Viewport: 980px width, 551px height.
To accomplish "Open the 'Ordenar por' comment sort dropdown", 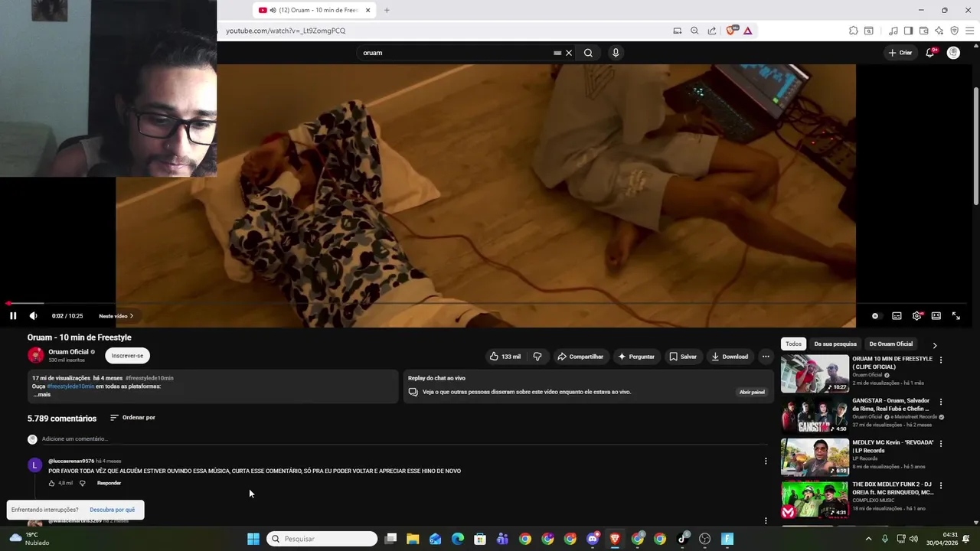I will click(132, 418).
